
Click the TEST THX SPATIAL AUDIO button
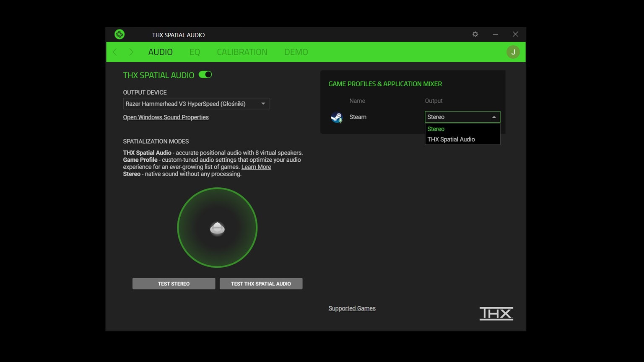261,284
